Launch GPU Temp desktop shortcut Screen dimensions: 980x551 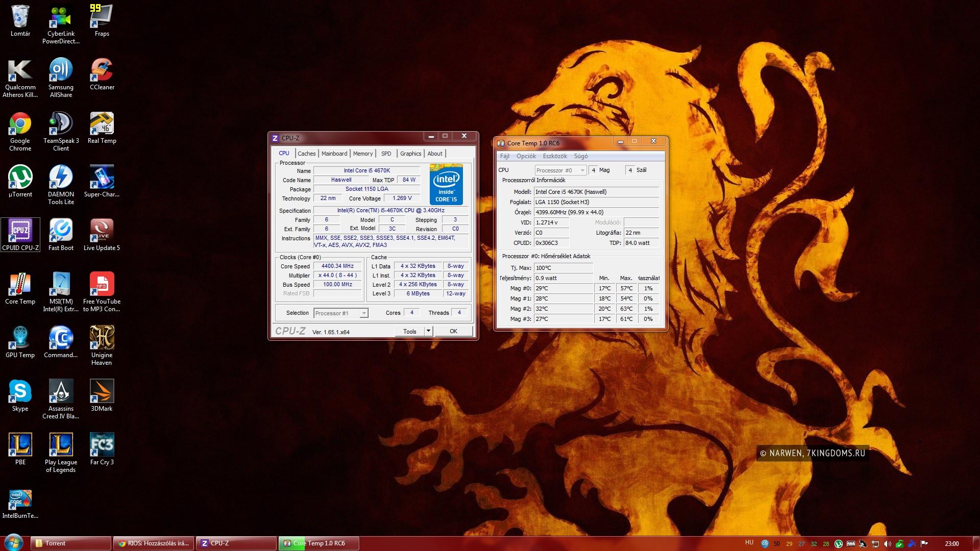(20, 343)
